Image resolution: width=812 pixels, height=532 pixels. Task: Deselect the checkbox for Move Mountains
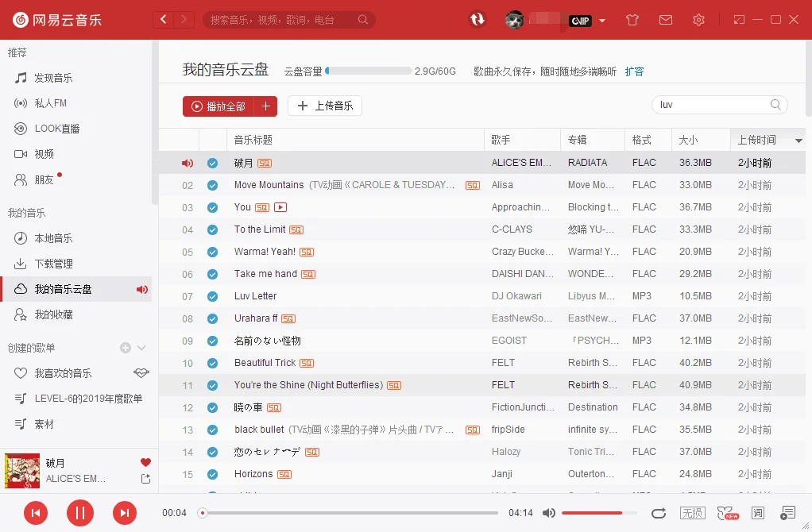tap(213, 185)
